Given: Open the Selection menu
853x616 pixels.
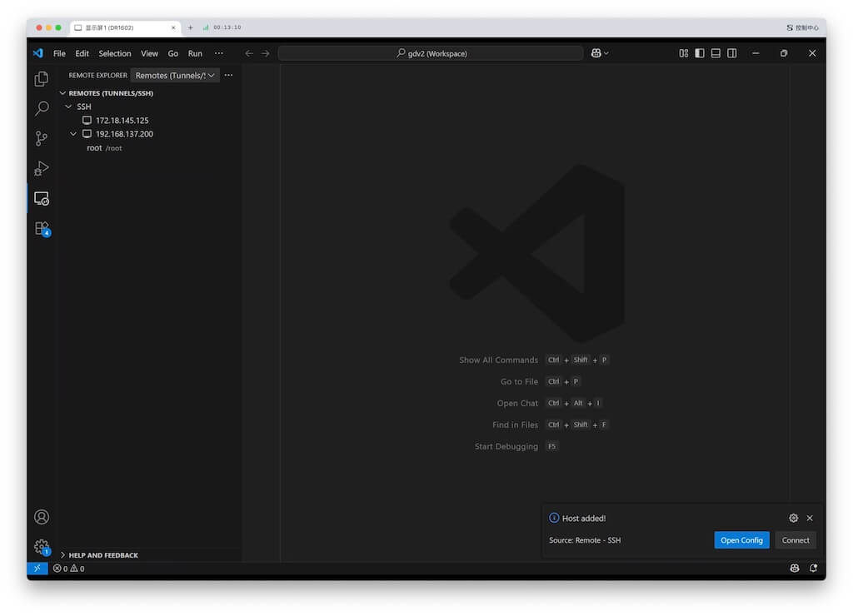Looking at the screenshot, I should (x=115, y=52).
